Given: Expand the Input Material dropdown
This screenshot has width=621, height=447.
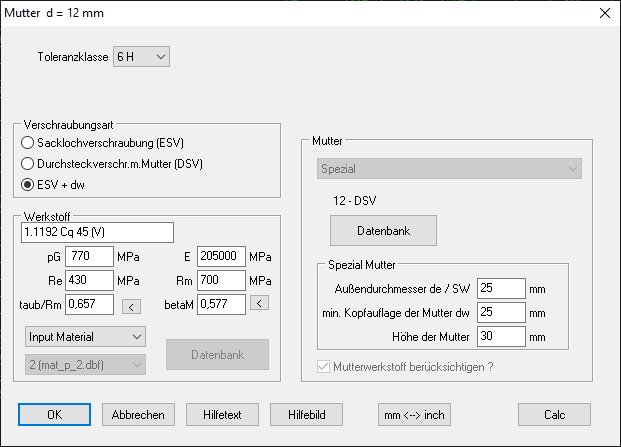Looking at the screenshot, I should (x=85, y=336).
